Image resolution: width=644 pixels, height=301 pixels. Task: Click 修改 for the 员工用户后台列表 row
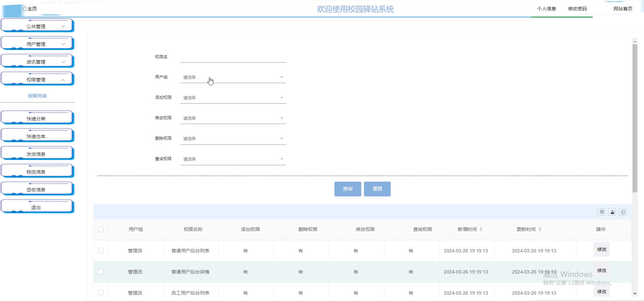(602, 292)
